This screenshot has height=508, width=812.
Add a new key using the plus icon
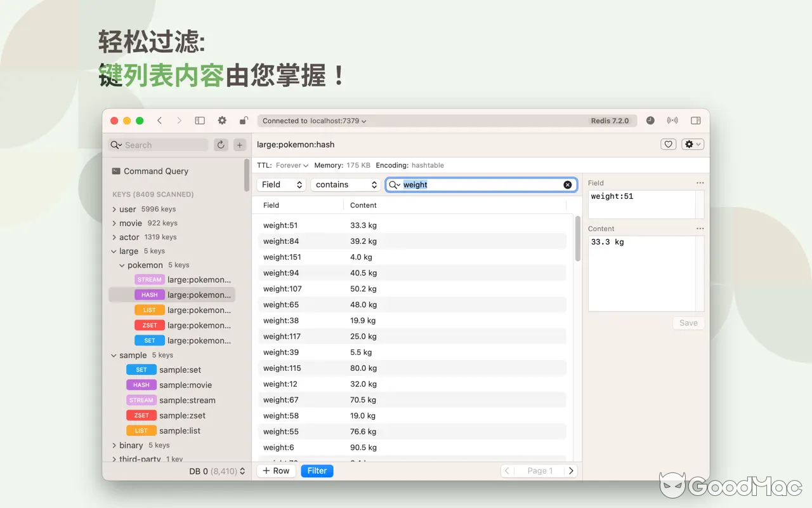tap(240, 145)
